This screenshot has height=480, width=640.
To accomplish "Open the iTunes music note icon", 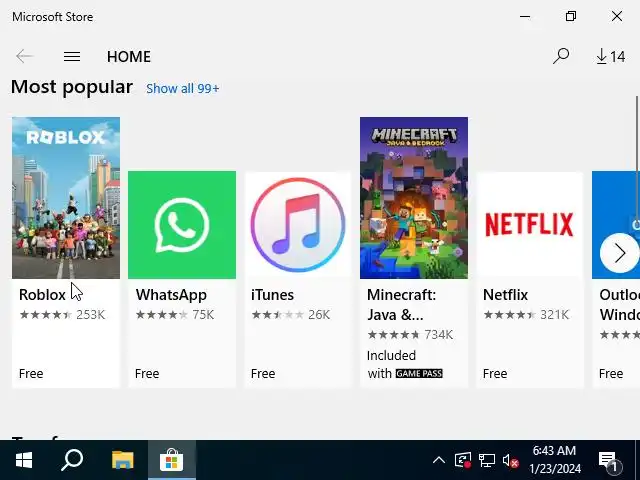I will 298,225.
